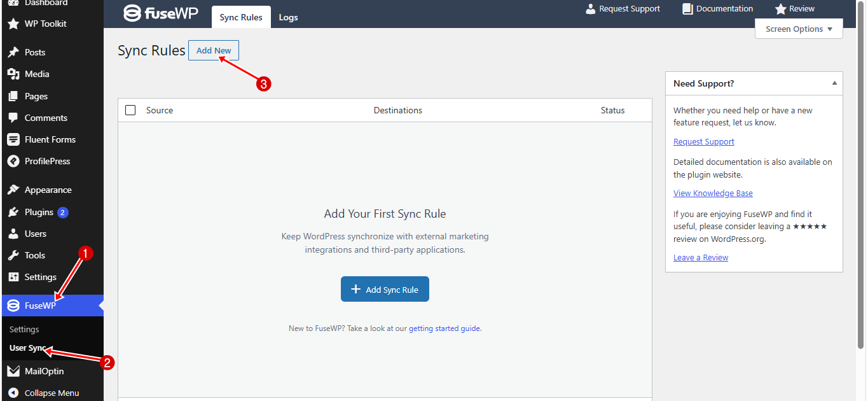Click the Source column header
Viewport: 868px width, 401px height.
pyautogui.click(x=160, y=110)
